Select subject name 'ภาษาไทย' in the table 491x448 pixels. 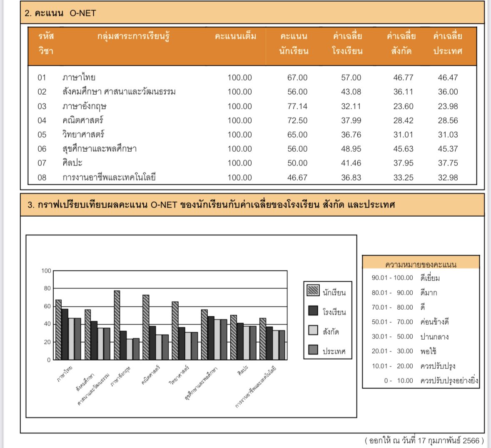[79, 77]
